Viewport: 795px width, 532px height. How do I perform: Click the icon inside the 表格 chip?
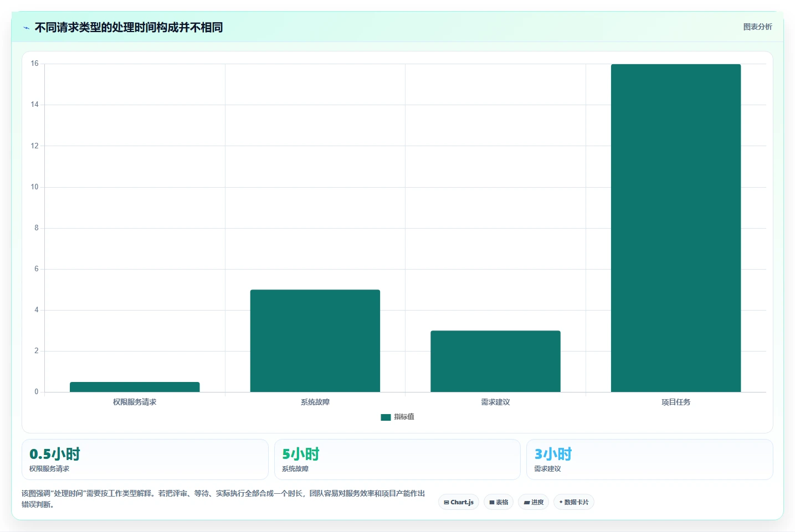click(492, 503)
